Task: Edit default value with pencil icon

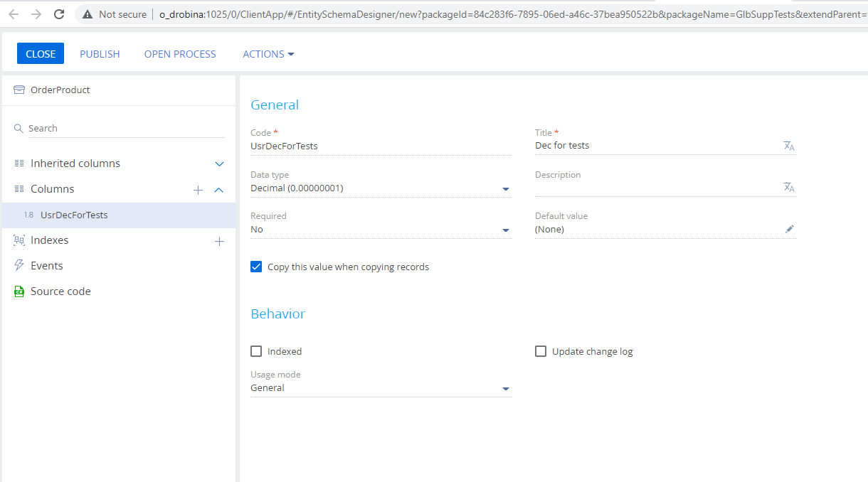Action: point(790,229)
